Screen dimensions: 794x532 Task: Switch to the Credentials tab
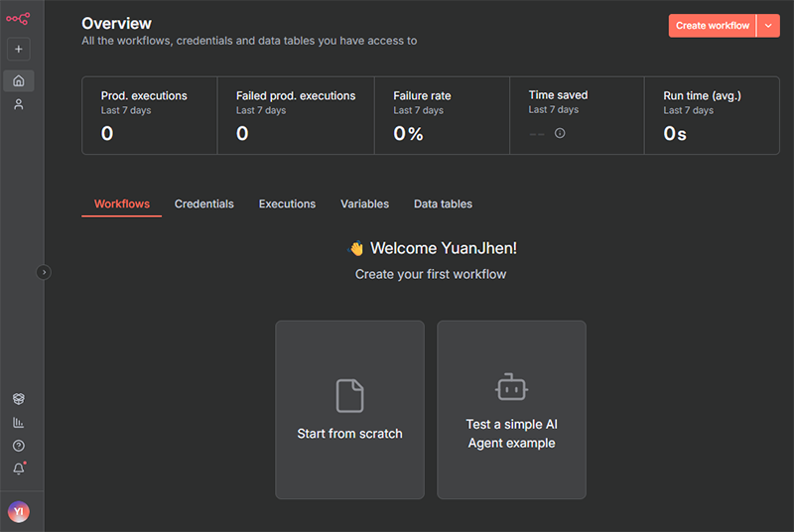[203, 204]
